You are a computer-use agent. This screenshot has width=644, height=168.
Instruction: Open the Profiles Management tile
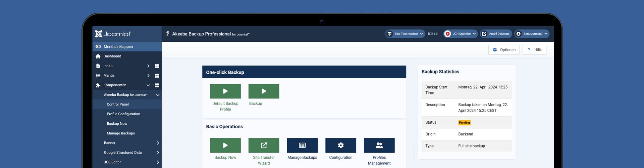379,145
